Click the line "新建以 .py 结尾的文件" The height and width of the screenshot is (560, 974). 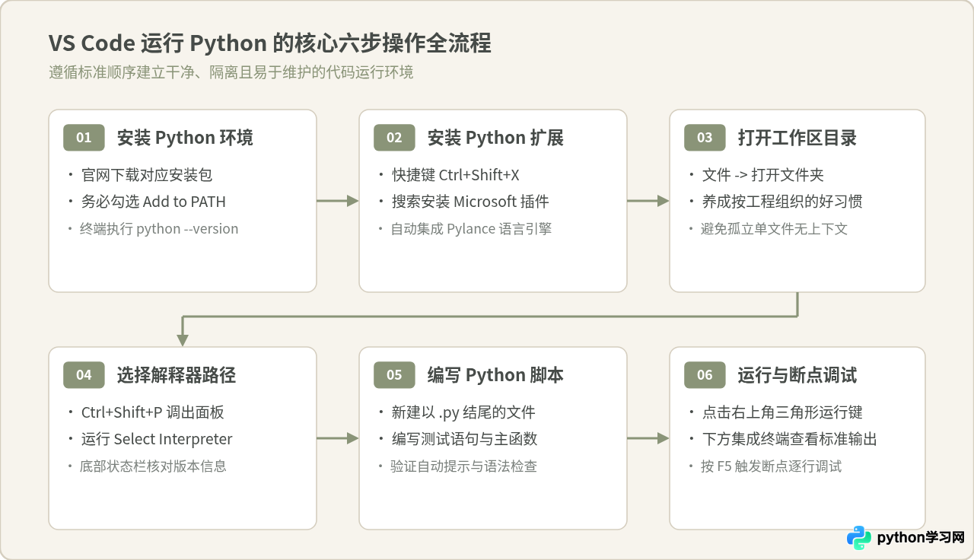(x=463, y=412)
